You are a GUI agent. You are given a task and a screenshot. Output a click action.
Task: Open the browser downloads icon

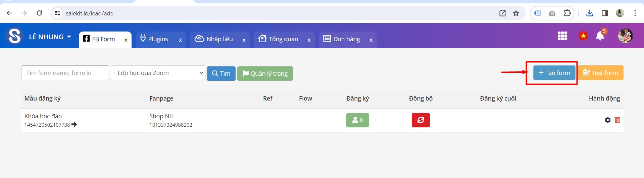point(590,13)
